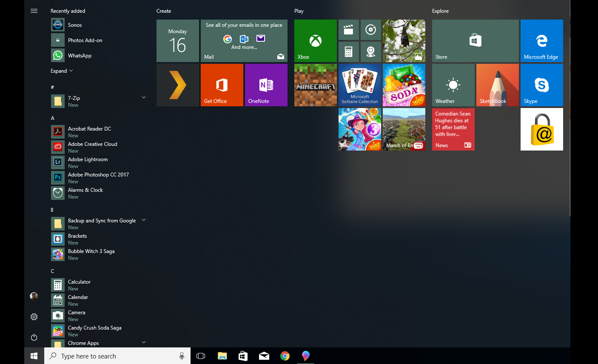
Task: Launch the Minecraft tile
Action: (316, 85)
